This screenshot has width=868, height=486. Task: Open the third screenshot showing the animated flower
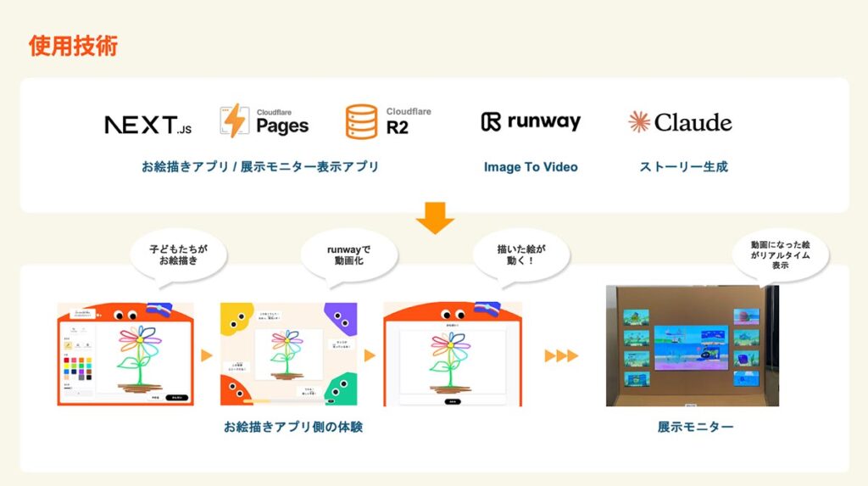[453, 354]
